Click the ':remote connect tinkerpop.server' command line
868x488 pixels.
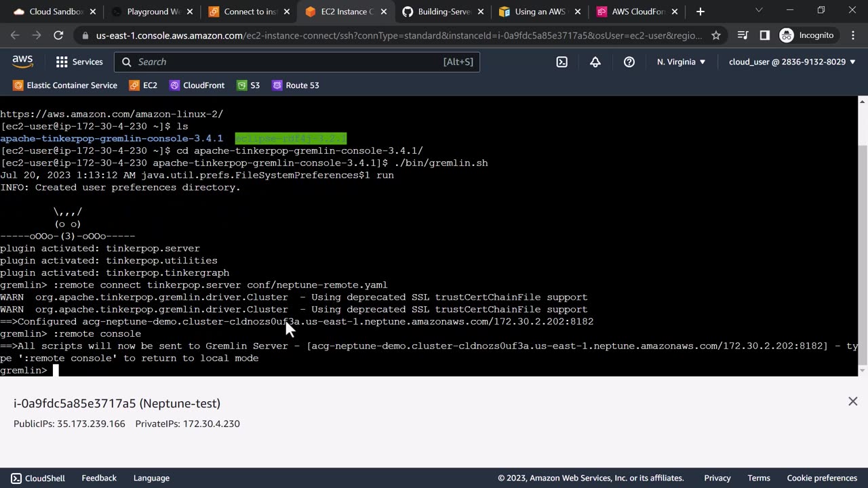[194, 285]
